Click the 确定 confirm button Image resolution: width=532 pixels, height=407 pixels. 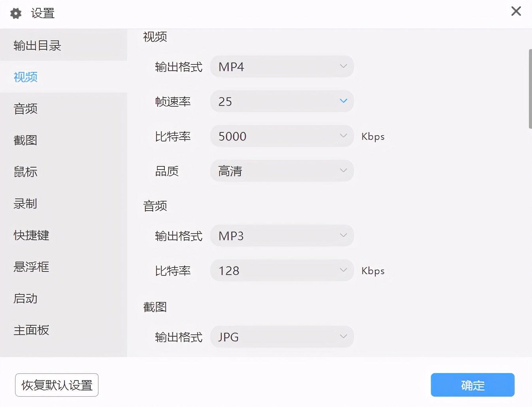click(x=472, y=384)
